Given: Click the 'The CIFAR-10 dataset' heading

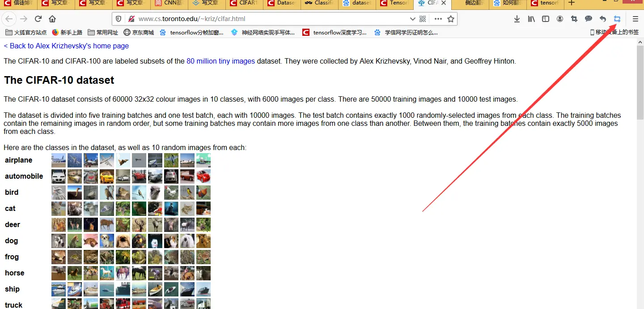Looking at the screenshot, I should coord(59,80).
